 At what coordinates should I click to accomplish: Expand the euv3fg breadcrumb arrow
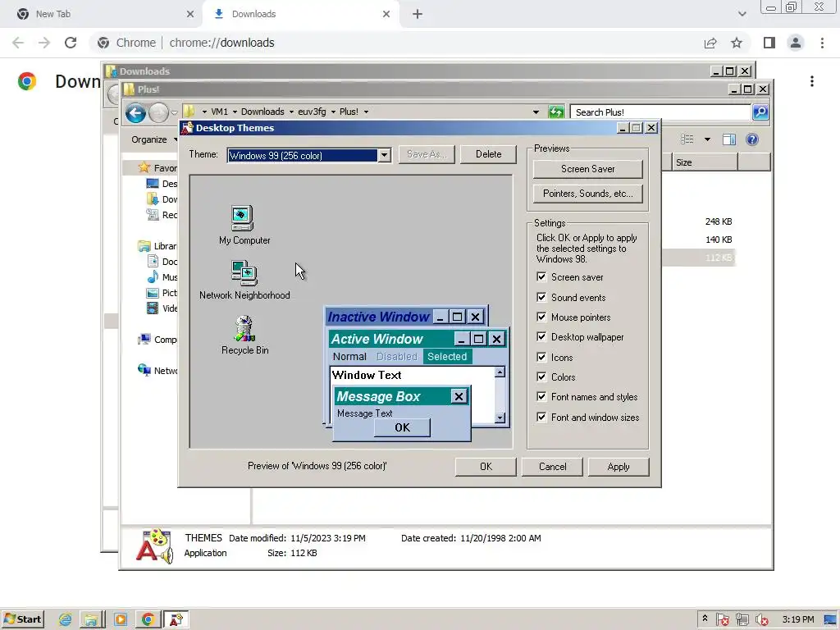333,112
